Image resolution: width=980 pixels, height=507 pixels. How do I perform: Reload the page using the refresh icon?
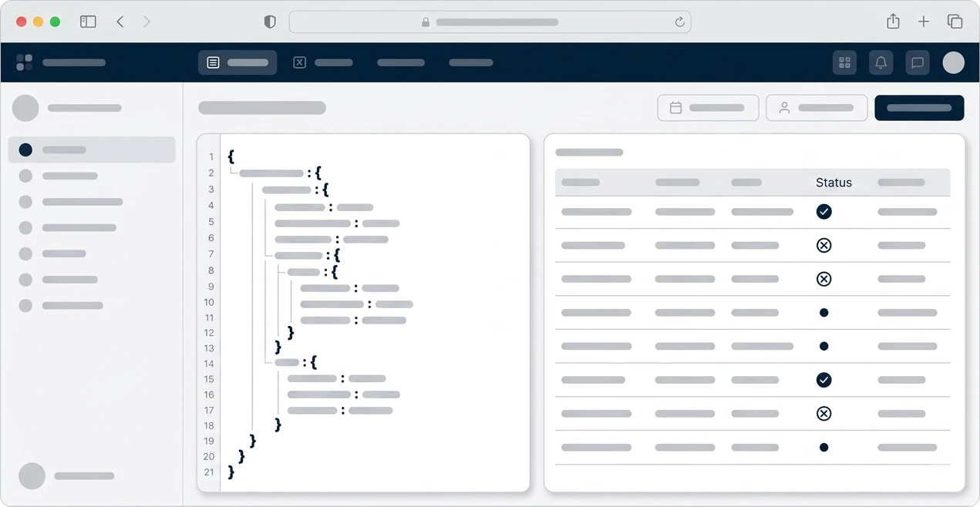point(679,22)
